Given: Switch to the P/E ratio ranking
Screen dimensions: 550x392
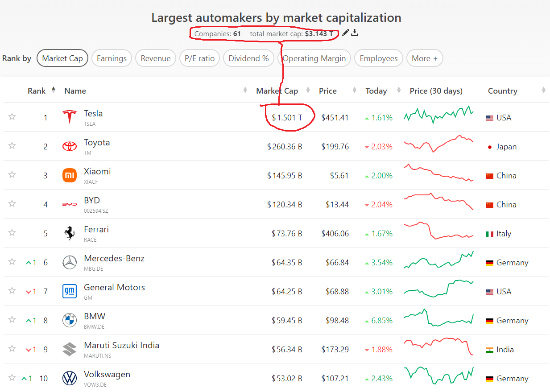Looking at the screenshot, I should [x=200, y=58].
